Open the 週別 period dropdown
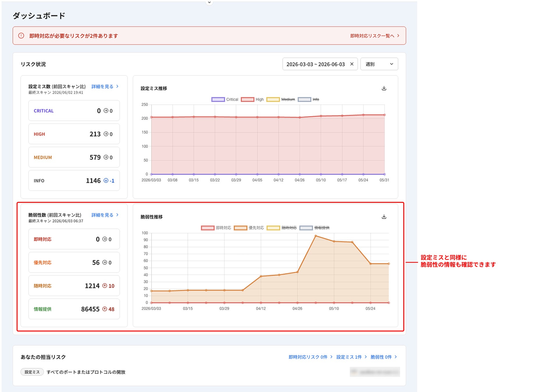Viewport: 546px width, 392px height. (379, 64)
